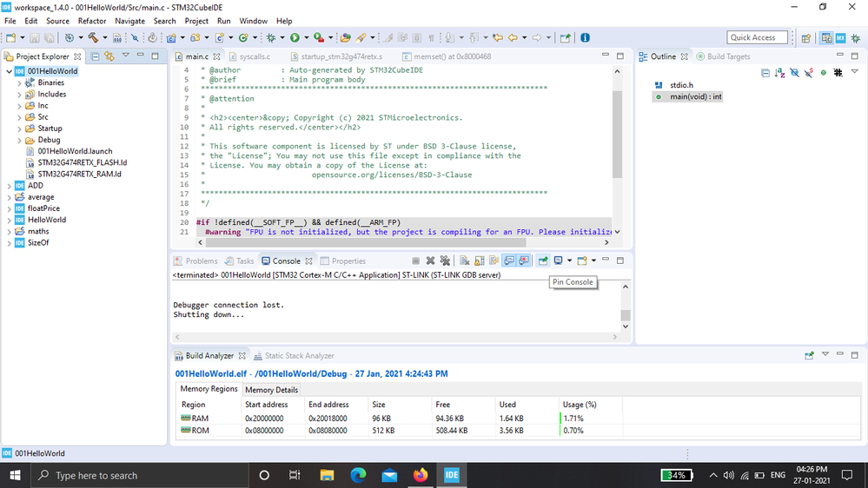Open the Project menu

(196, 21)
